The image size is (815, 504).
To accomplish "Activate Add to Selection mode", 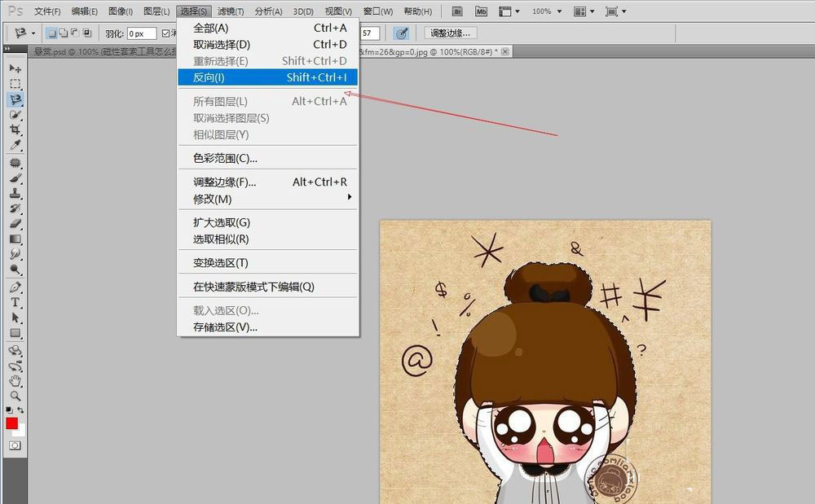I will (62, 34).
